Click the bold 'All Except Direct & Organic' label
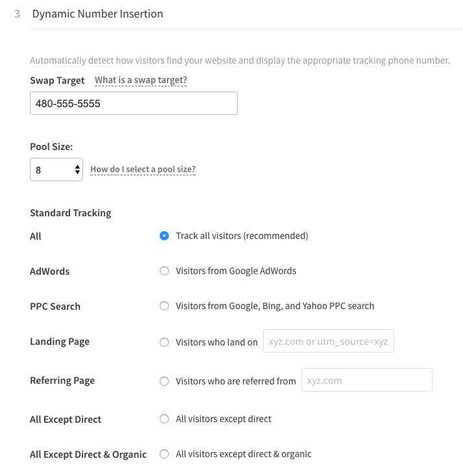Viewport: 463px width, 476px height. tap(88, 455)
